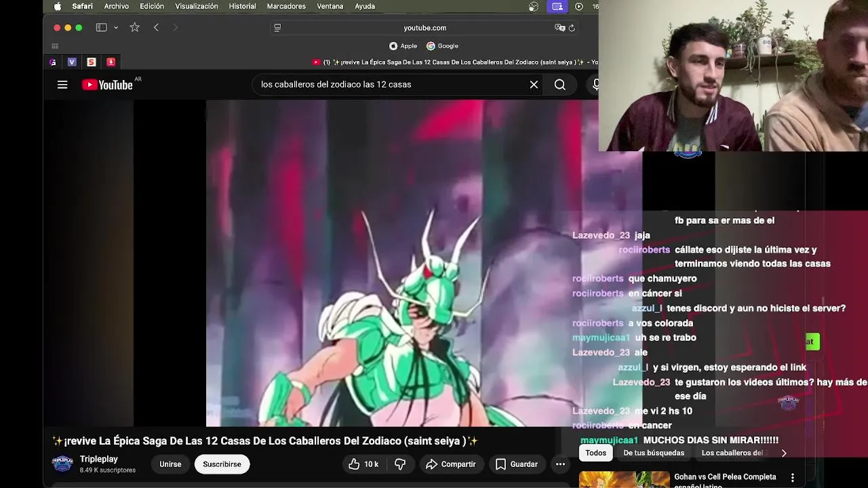Screen dimensions: 868x488
Task: Select the pinned S tab
Action: (x=92, y=62)
